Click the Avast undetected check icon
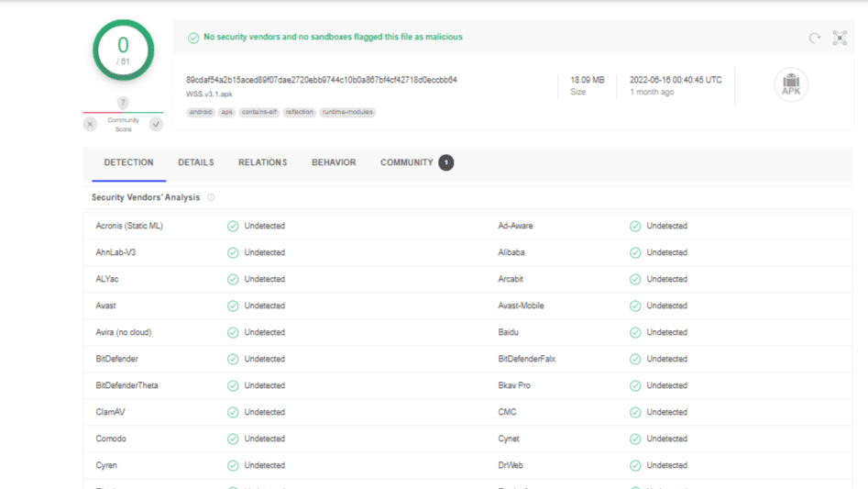The width and height of the screenshot is (868, 489). click(233, 306)
